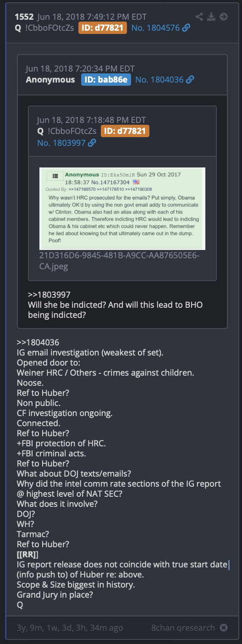
Task: Download post 1552 using the download icon
Action: (x=211, y=17)
